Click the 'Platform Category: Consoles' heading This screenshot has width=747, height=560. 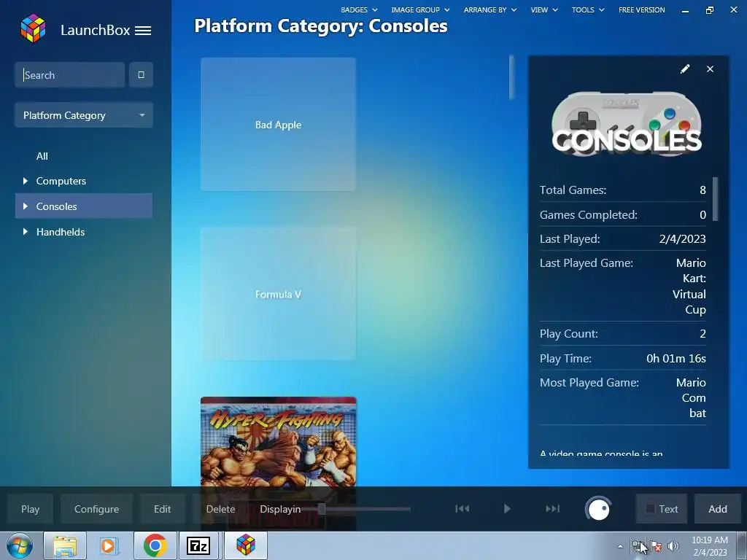[x=321, y=26]
